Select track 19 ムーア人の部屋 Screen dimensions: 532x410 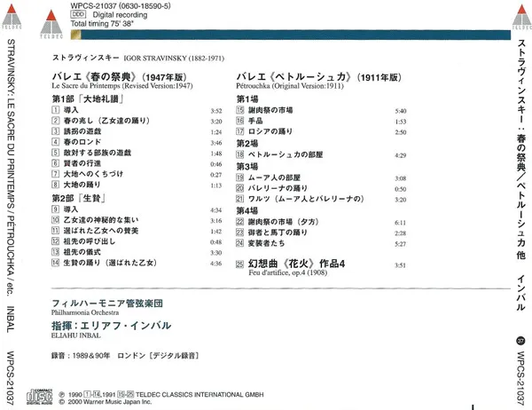click(274, 177)
